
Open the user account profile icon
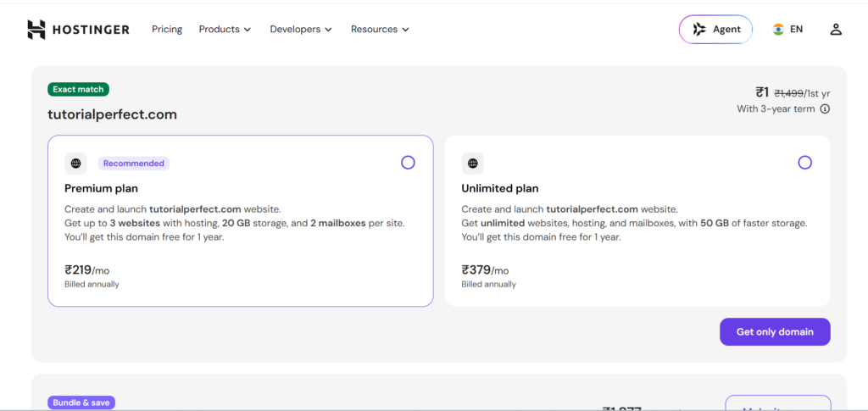coord(835,30)
